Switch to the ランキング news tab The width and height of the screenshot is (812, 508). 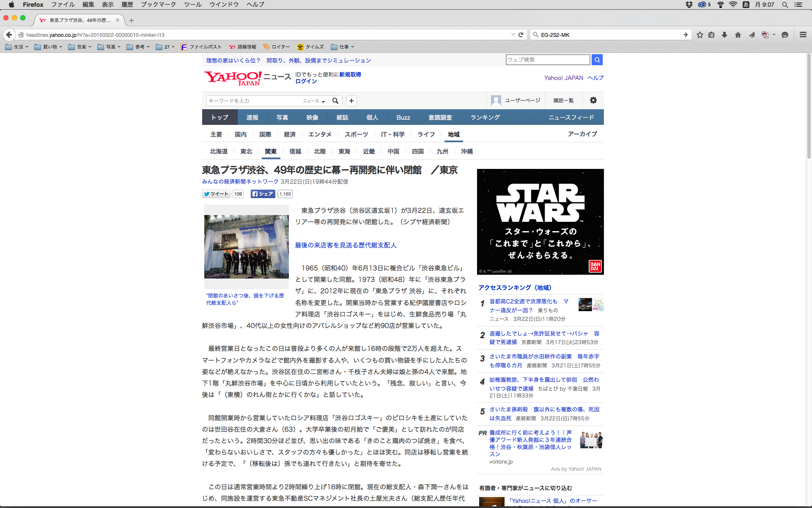(x=485, y=117)
